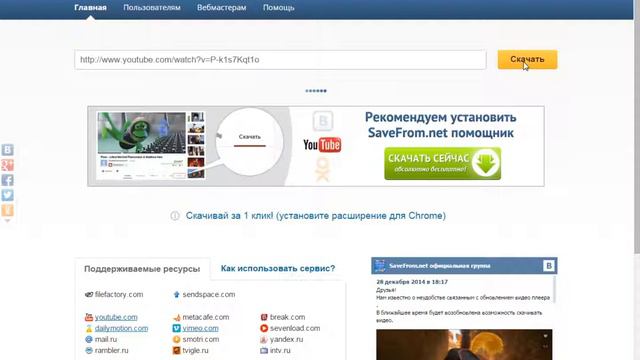Click the smotri.com site icon
This screenshot has height=360, width=640.
[x=176, y=339]
